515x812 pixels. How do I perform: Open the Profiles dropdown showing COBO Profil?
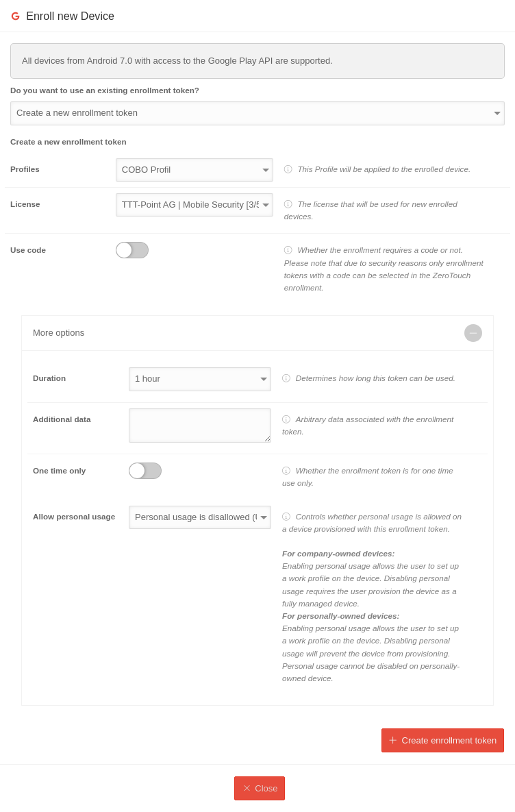pyautogui.click(x=194, y=170)
